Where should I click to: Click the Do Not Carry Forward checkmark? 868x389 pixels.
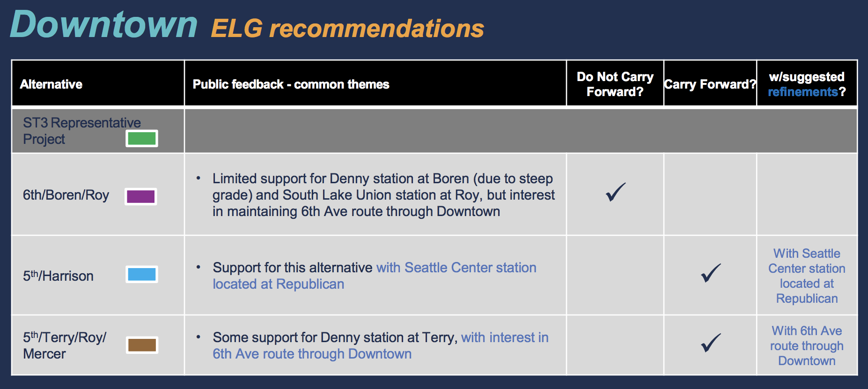pos(615,192)
